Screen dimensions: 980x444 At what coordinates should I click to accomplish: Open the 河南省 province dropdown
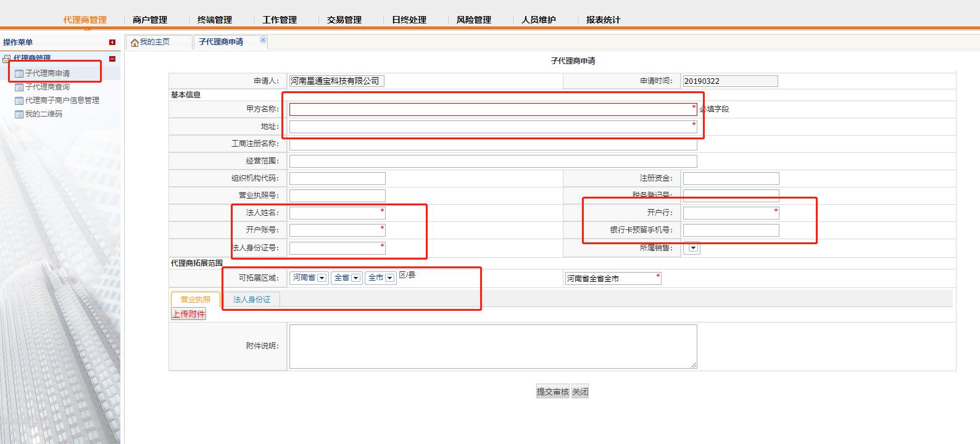322,278
